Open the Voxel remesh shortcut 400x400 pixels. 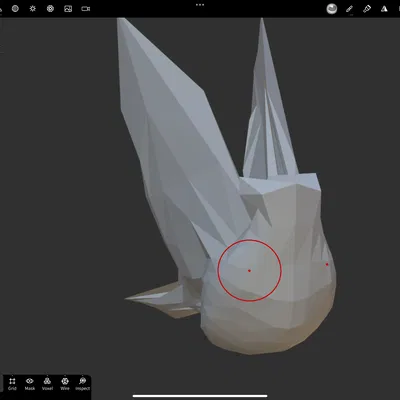47,384
